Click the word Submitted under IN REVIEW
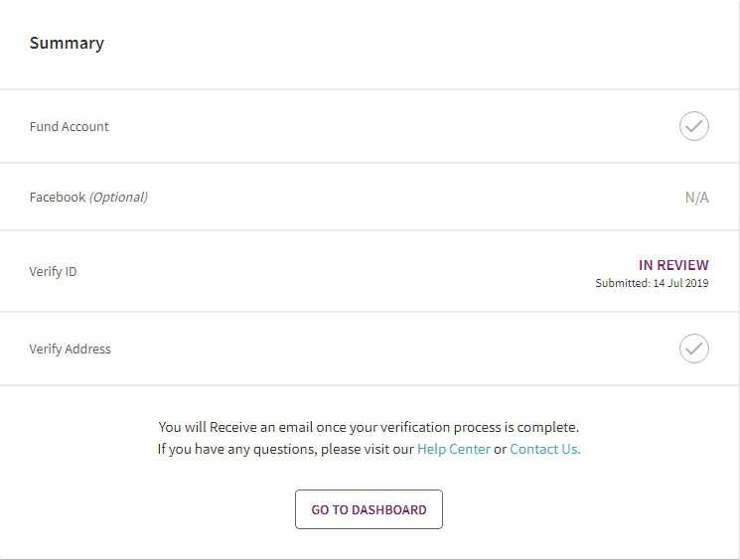 pos(622,283)
